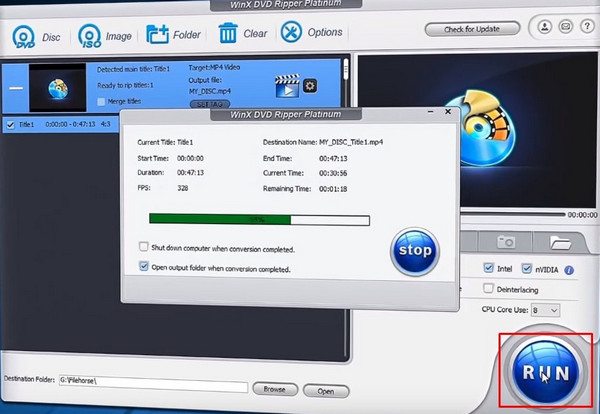
Task: Toggle the nVIDIA hardware accelerator checkbox
Action: point(527,269)
